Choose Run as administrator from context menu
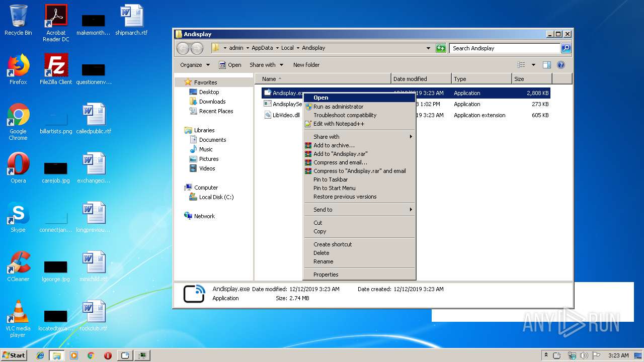 click(338, 107)
